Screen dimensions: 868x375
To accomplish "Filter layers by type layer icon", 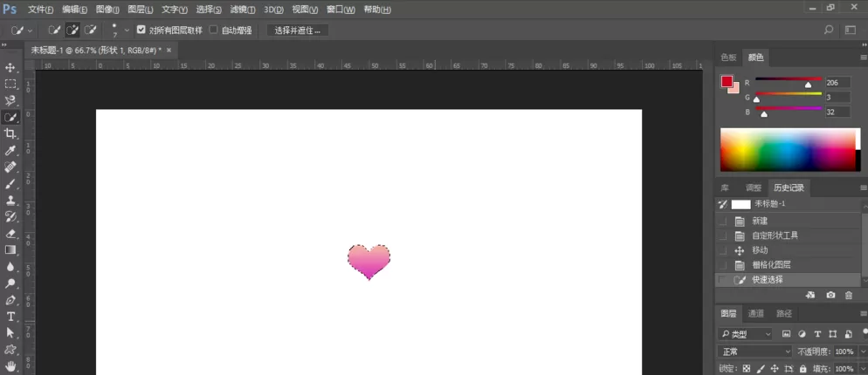I will (817, 334).
